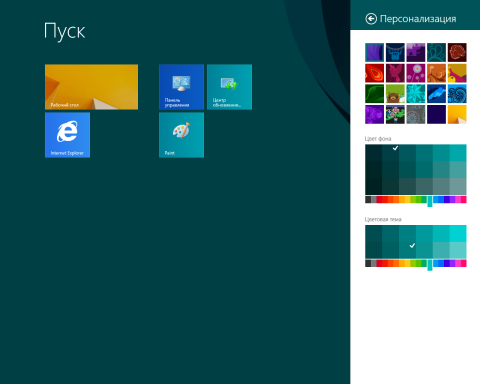Pick violet purple in the Цвет фона hue strip
Viewport: 480px width, 384px height.
pyautogui.click(x=452, y=199)
